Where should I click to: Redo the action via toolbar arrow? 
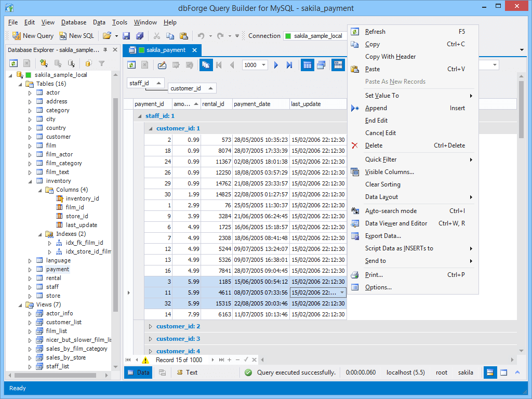pos(220,36)
